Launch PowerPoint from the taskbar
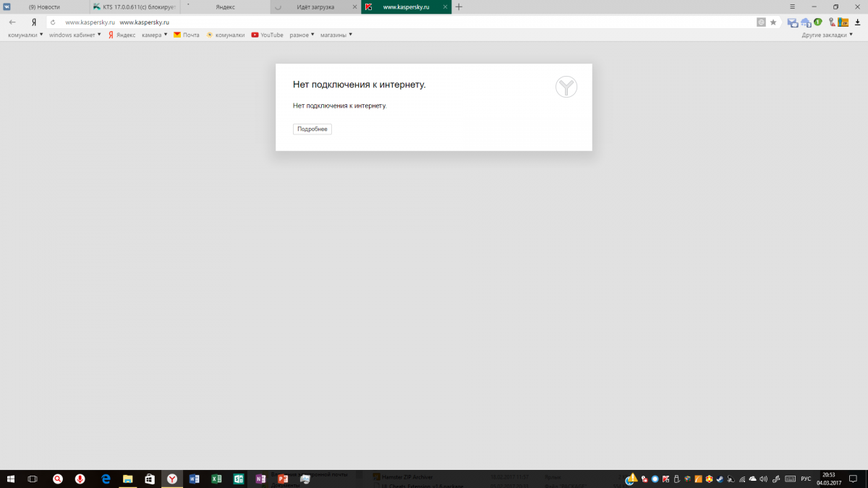Screen dimensions: 868x488 point(283,479)
